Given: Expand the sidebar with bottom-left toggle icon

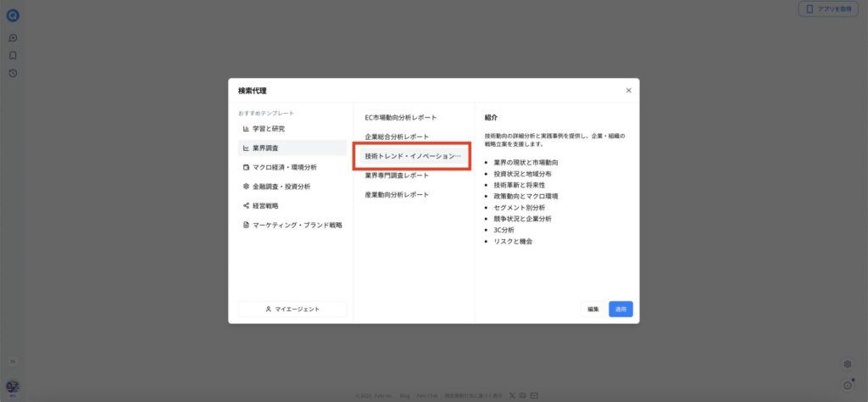Looking at the screenshot, I should (13, 361).
